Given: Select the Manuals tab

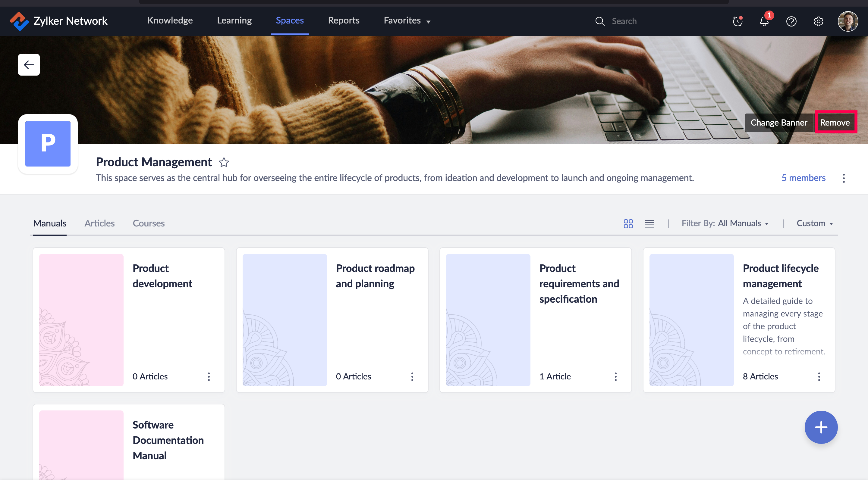Looking at the screenshot, I should (50, 223).
